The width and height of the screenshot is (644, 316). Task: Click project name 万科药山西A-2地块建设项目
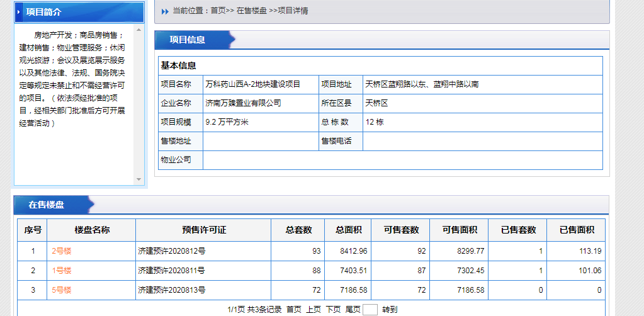point(253,84)
